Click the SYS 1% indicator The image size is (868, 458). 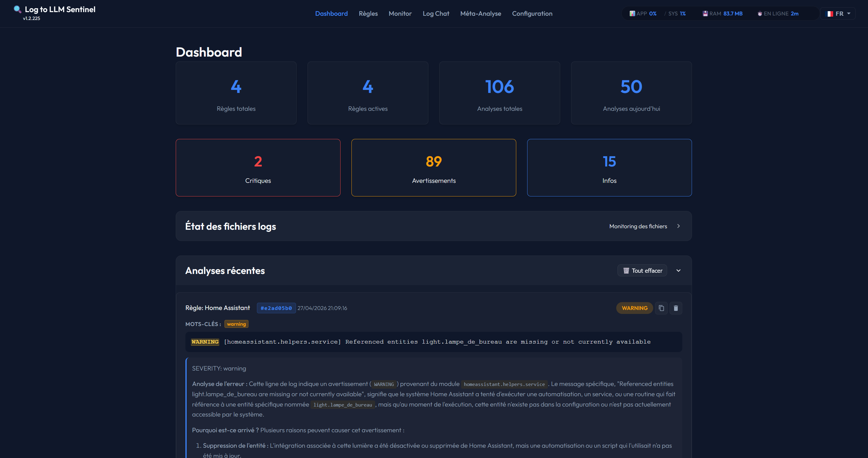coord(677,13)
